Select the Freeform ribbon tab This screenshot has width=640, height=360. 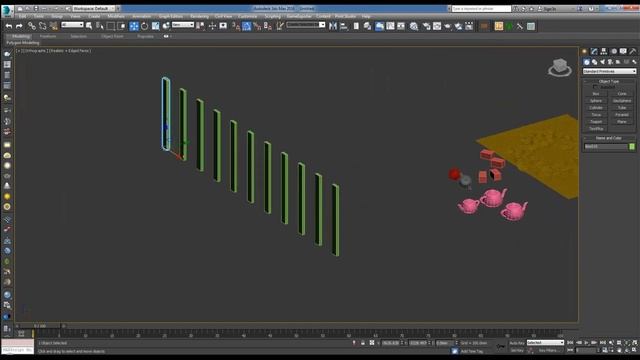(x=48, y=36)
